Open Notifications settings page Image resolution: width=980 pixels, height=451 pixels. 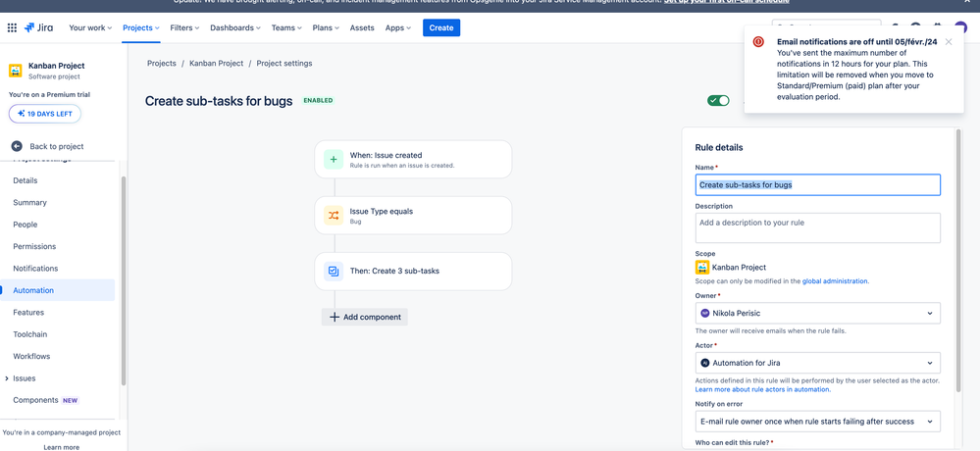pyautogui.click(x=35, y=268)
